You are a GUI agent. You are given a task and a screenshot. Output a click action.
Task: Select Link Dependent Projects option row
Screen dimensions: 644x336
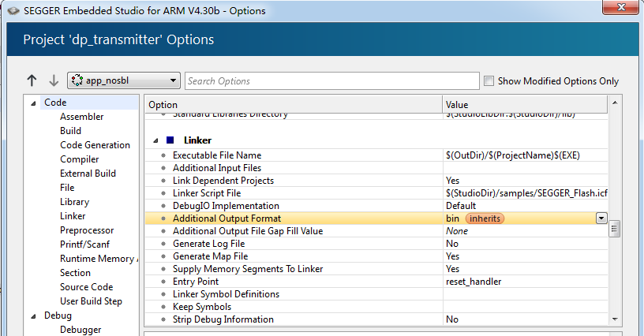pyautogui.click(x=376, y=181)
